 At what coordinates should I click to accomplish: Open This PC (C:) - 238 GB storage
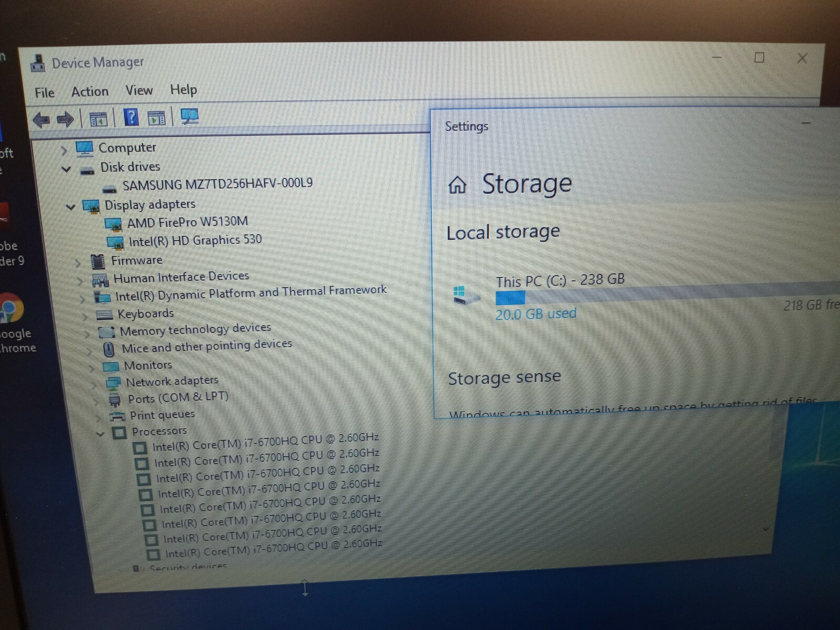[x=560, y=280]
